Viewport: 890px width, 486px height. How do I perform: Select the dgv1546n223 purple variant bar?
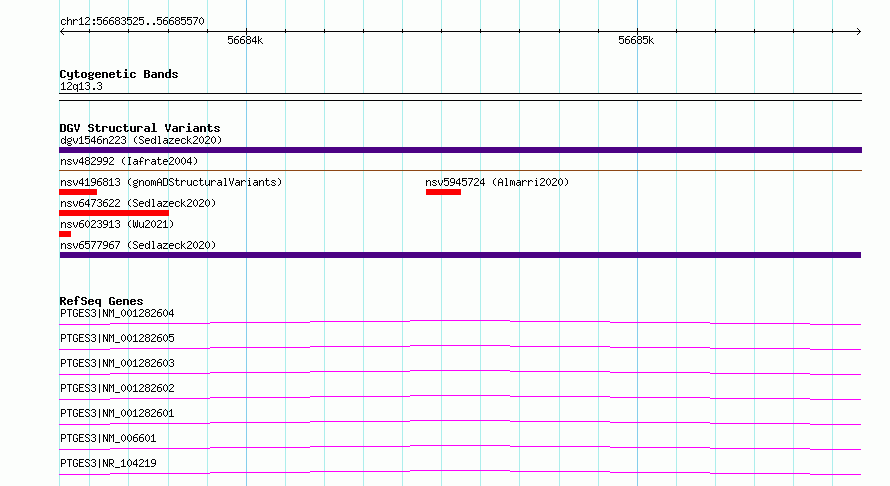(460, 150)
